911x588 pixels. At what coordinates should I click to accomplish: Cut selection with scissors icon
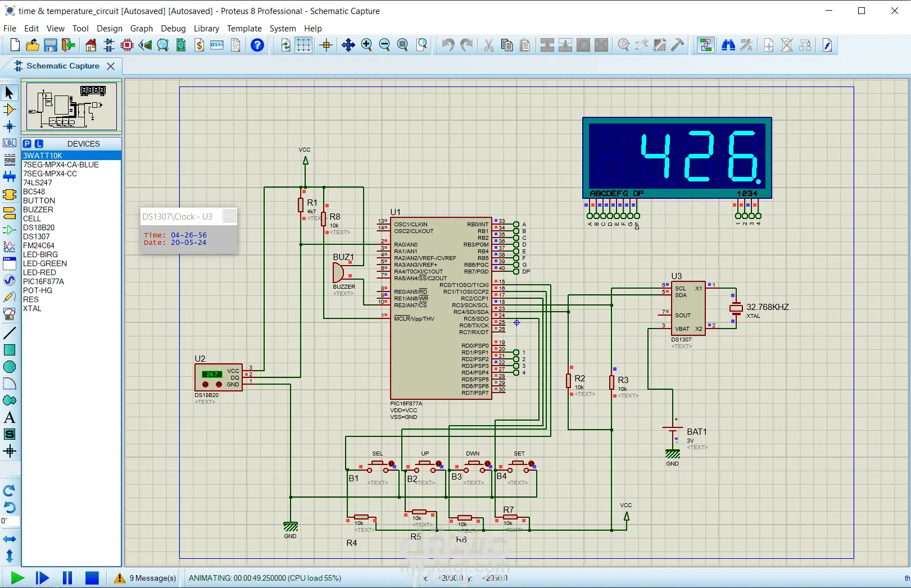pos(489,45)
